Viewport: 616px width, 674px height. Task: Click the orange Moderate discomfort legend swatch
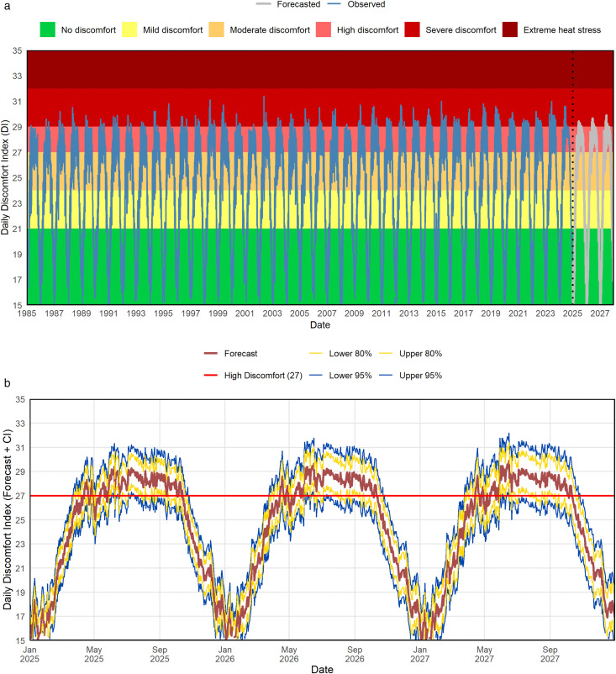click(x=216, y=29)
